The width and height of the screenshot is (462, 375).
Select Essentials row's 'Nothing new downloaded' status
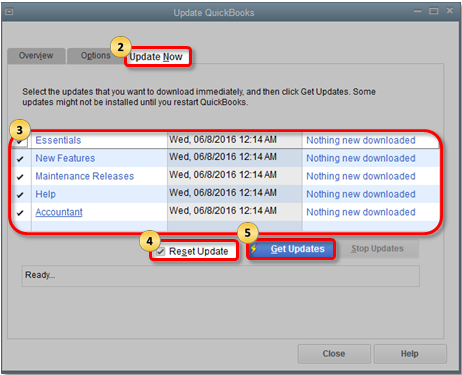pyautogui.click(x=361, y=140)
